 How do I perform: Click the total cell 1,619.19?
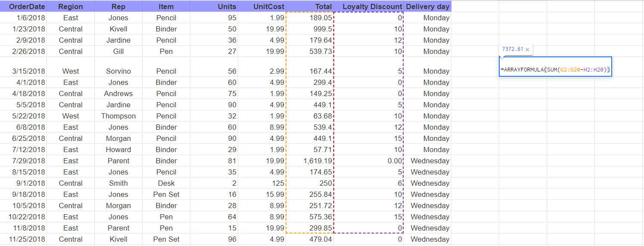(x=310, y=161)
